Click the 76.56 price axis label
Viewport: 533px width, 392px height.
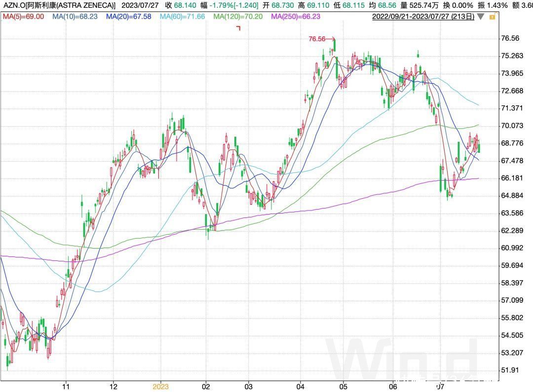[x=510, y=38]
